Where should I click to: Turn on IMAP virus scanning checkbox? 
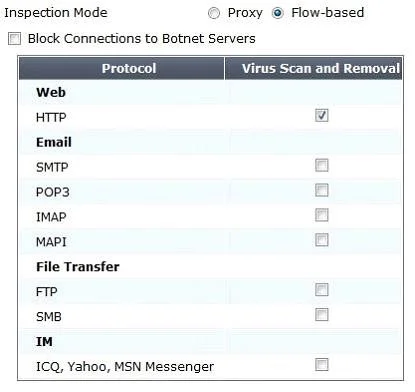pos(322,215)
